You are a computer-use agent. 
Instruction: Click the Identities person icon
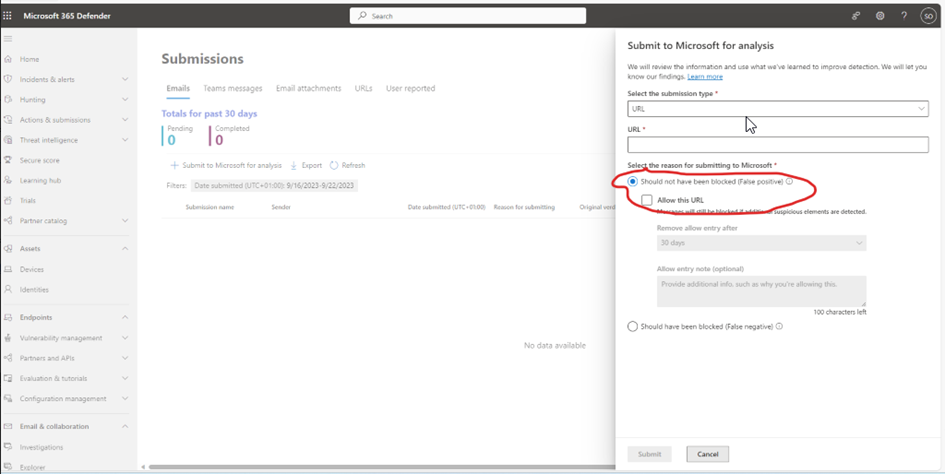click(x=8, y=289)
